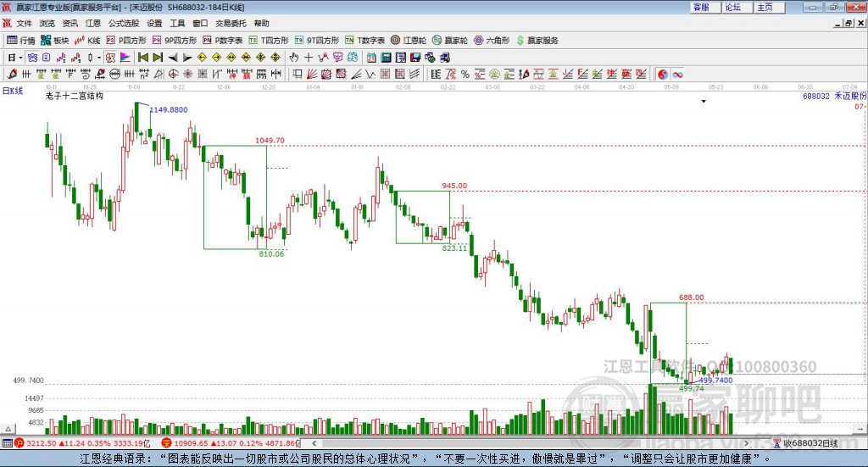
Task: Click the horizontal scrollbar left arrow
Action: pyautogui.click(x=314, y=443)
